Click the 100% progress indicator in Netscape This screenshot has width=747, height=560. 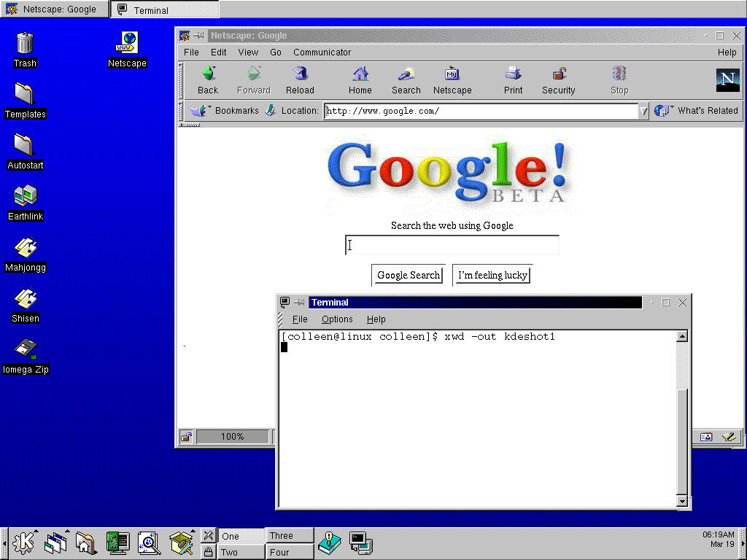(232, 437)
